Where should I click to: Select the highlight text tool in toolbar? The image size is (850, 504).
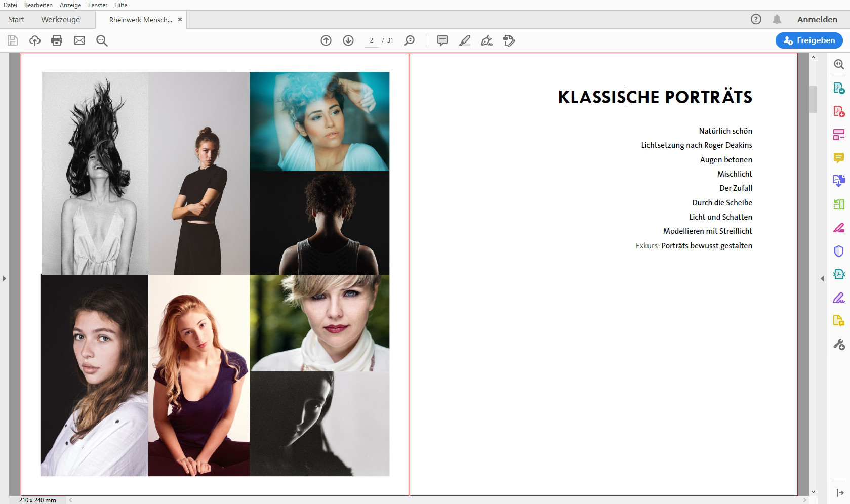[x=465, y=40]
